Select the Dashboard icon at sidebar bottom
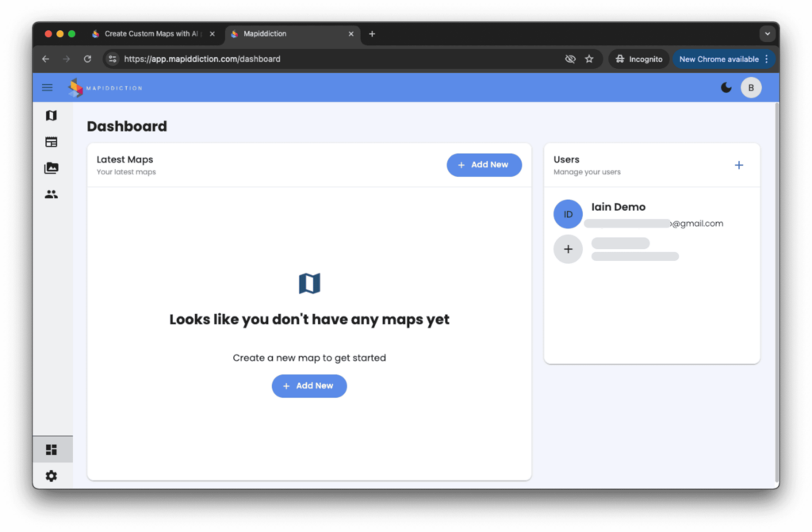The height and width of the screenshot is (532, 812). point(52,450)
